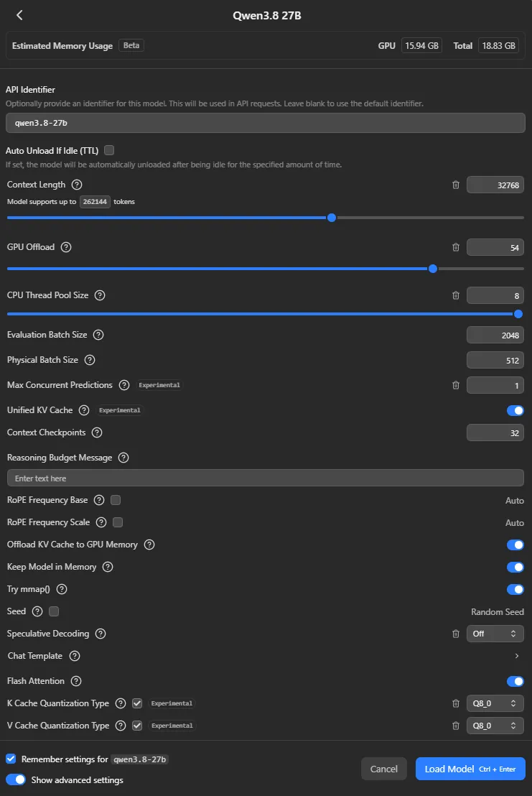Screen dimensions: 532x796
Task: Click Evaluation Batch Size field 2048
Action: [495, 335]
